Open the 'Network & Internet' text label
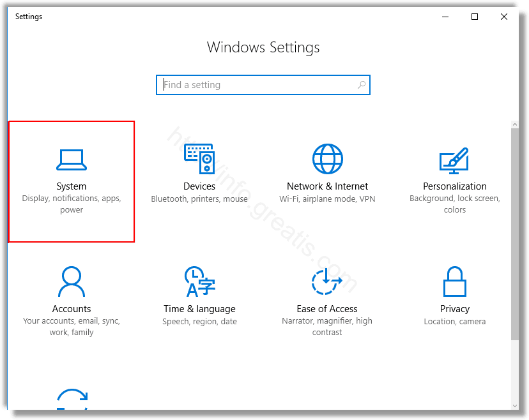Viewport: 529px width, 420px height. click(x=327, y=186)
